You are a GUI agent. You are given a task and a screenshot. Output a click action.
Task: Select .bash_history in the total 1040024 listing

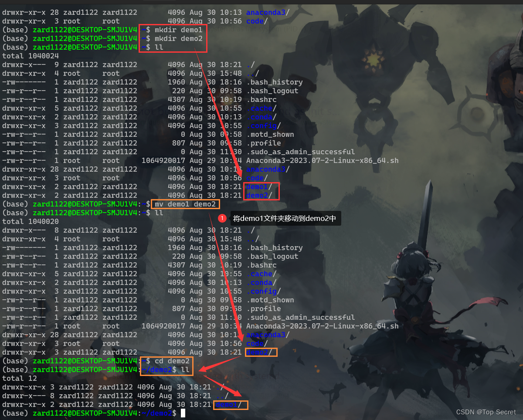(x=275, y=82)
